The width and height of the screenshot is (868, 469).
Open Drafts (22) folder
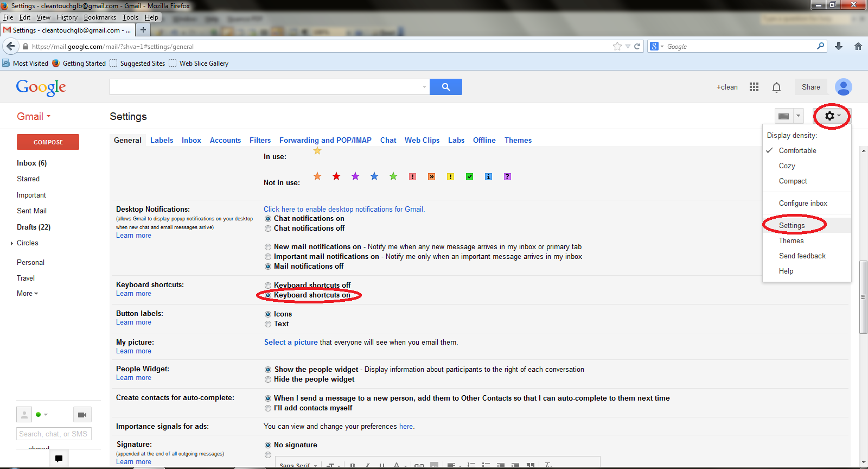pyautogui.click(x=34, y=227)
